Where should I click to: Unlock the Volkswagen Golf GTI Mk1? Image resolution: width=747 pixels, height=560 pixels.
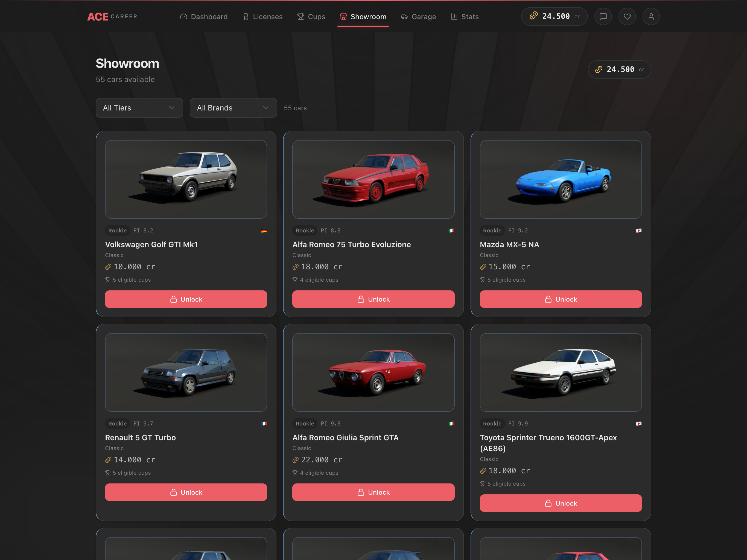pos(186,299)
